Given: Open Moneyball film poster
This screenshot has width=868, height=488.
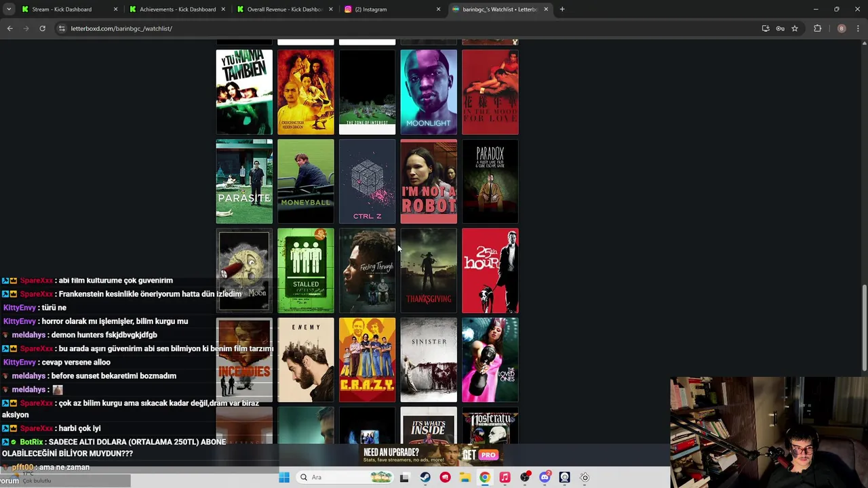Looking at the screenshot, I should (306, 182).
